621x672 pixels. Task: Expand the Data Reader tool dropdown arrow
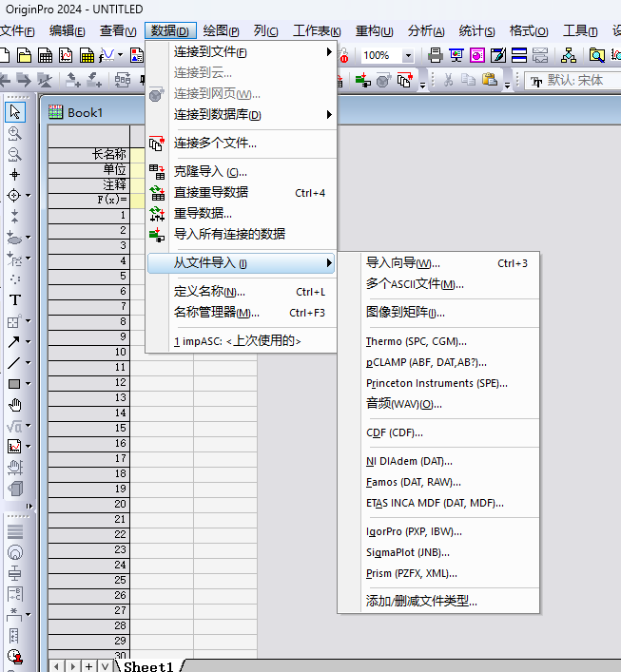(28, 196)
